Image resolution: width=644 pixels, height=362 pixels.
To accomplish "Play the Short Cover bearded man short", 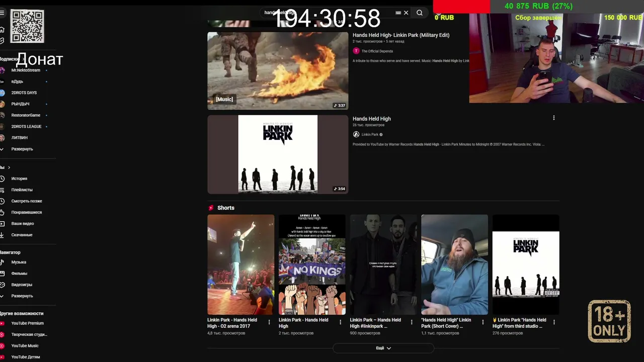I will click(454, 264).
